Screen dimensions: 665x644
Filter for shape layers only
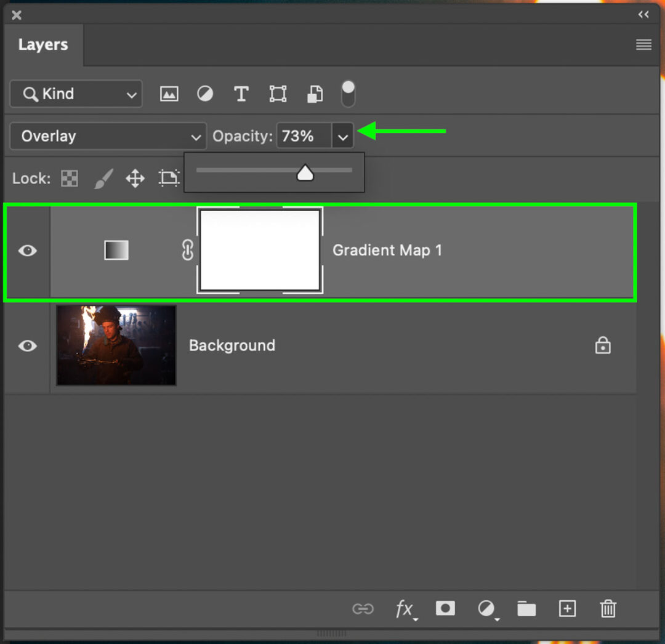pyautogui.click(x=278, y=94)
